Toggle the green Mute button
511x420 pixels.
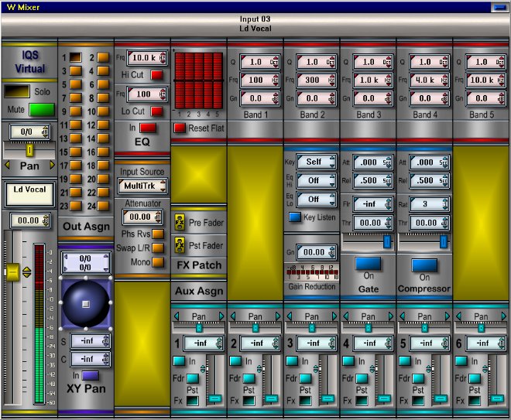[x=43, y=110]
